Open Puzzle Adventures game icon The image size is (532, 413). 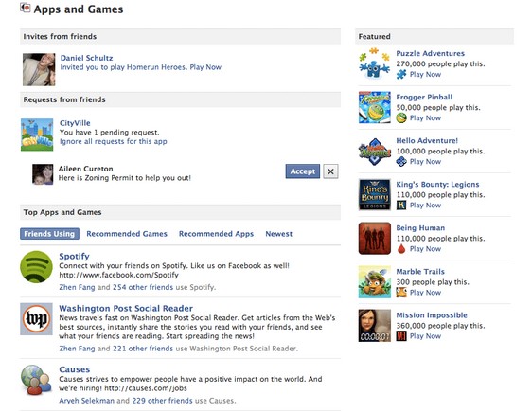point(375,63)
